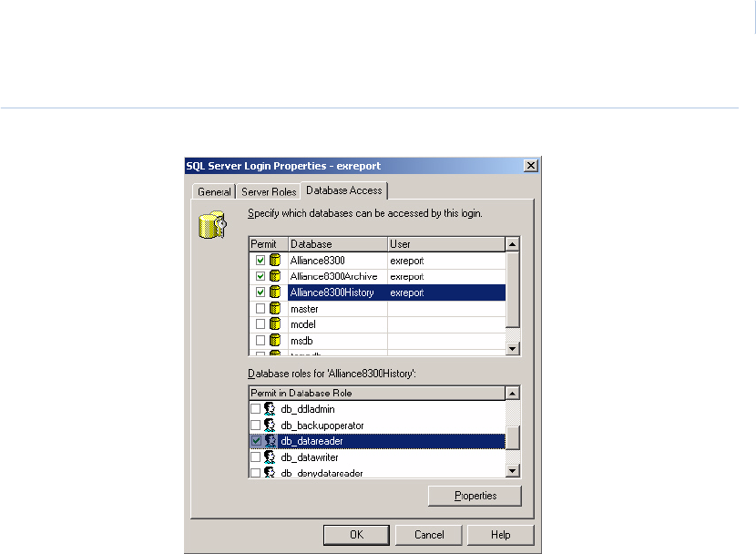Select the Alliance8300History database name

332,292
